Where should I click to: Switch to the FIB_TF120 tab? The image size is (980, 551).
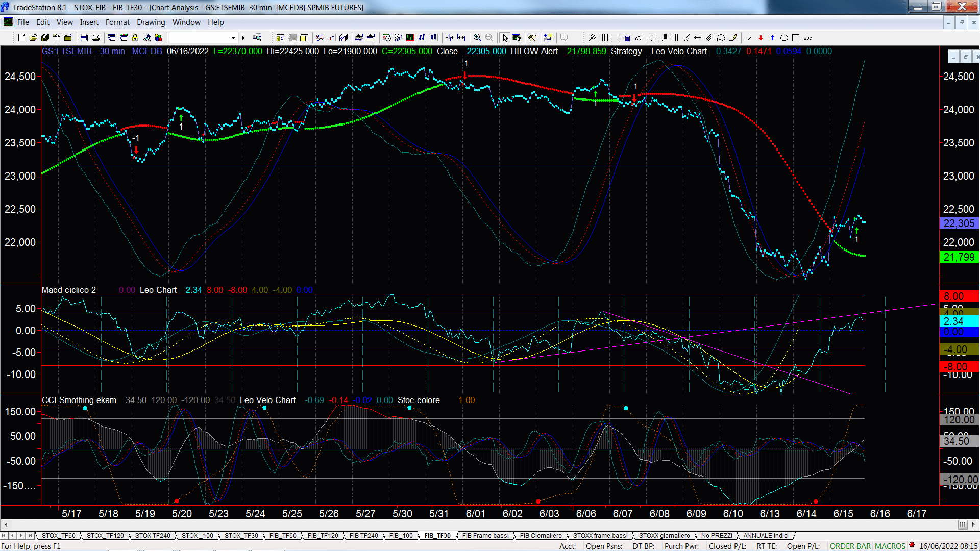coord(323,535)
